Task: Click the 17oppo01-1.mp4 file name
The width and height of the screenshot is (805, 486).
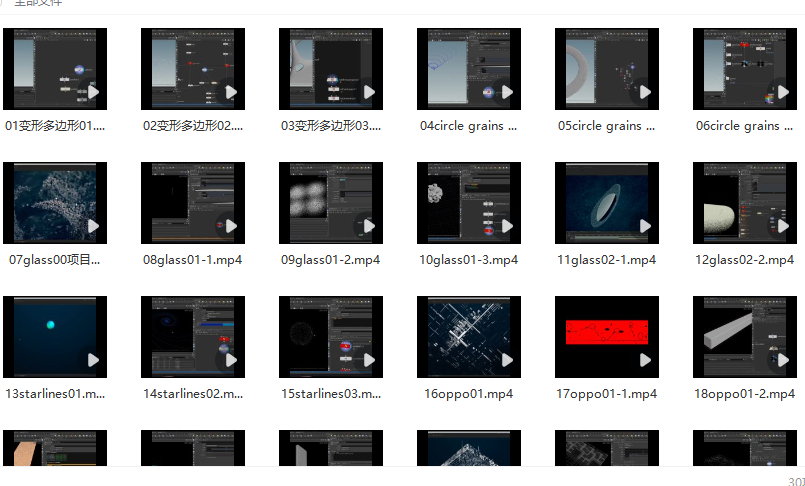Action: (x=607, y=394)
